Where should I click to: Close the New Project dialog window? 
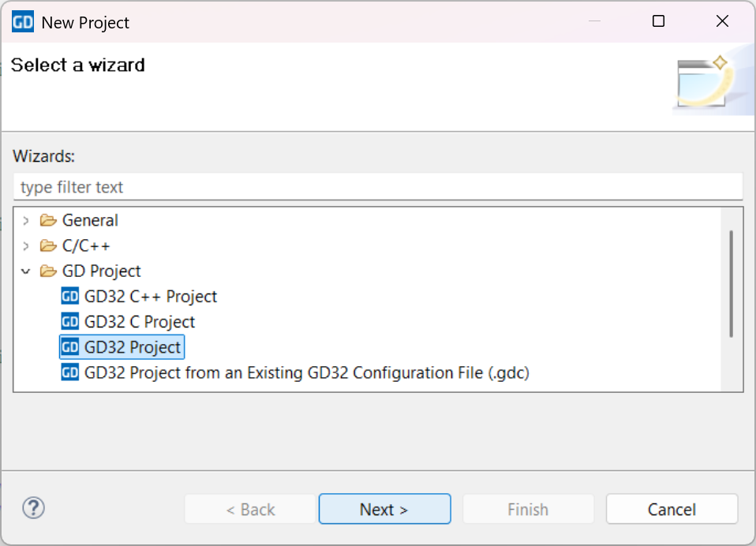[722, 22]
